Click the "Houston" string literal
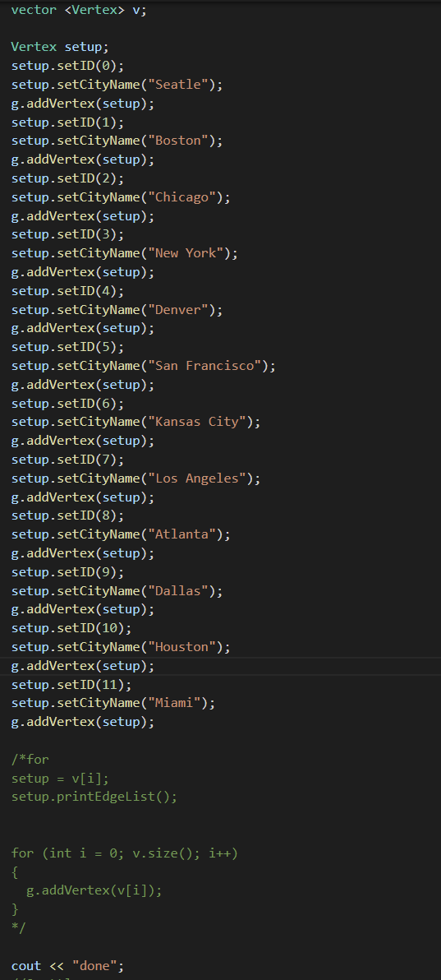 186,647
